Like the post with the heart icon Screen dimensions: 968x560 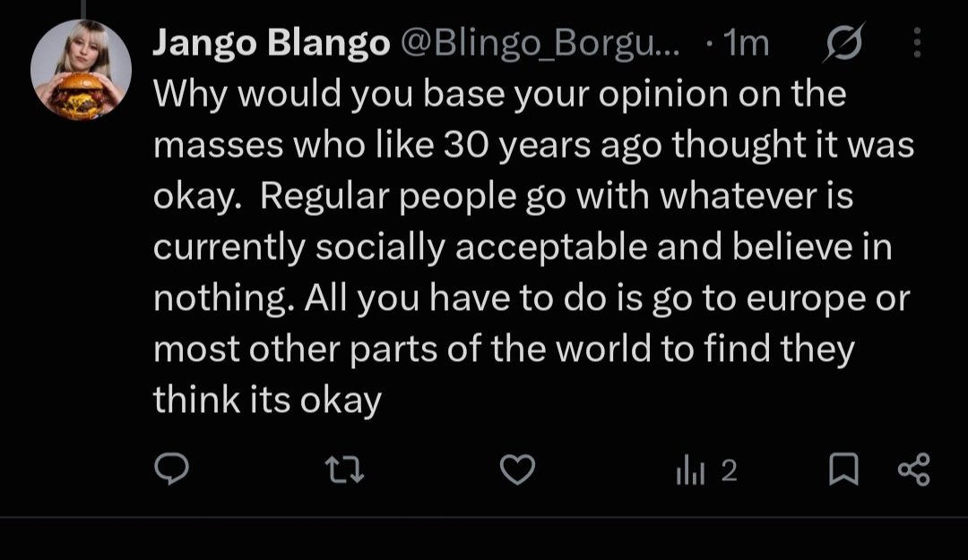pos(517,470)
